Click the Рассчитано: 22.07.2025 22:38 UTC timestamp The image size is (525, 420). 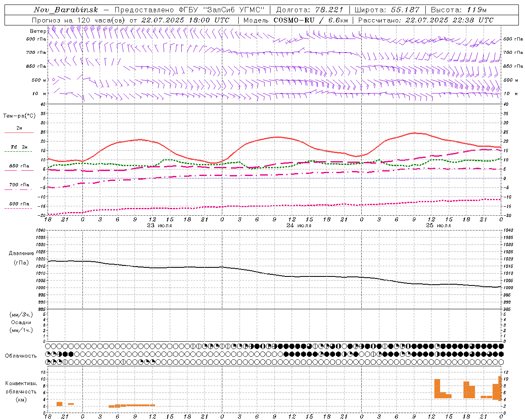click(x=426, y=20)
